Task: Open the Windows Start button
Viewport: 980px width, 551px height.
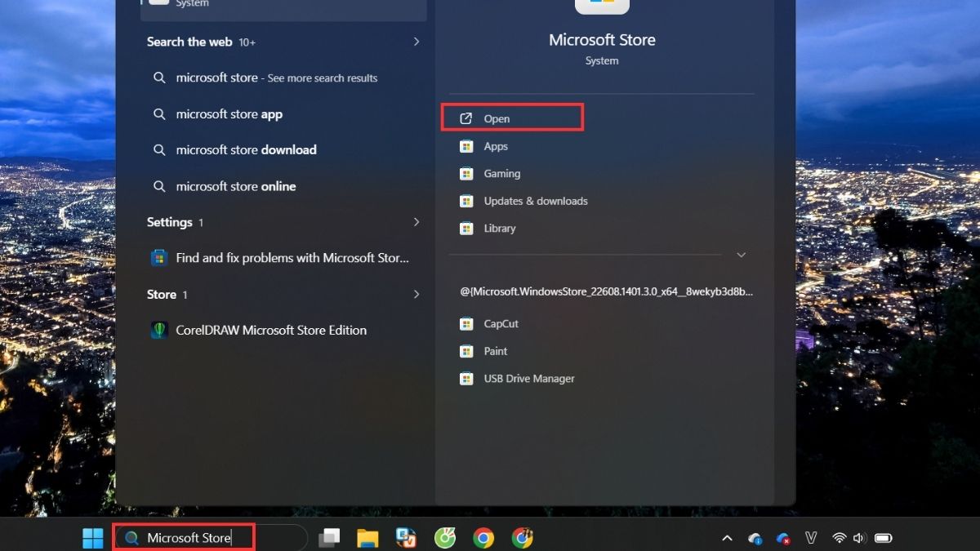Action: point(93,538)
